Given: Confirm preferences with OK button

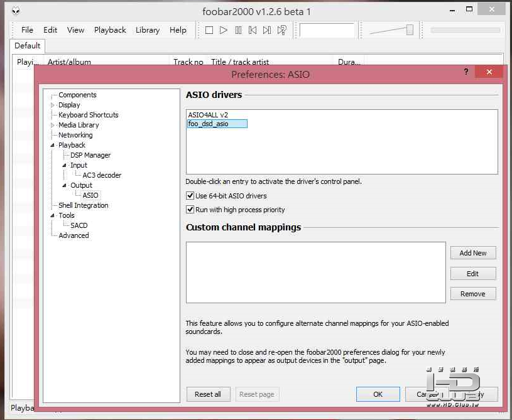Looking at the screenshot, I should (378, 394).
